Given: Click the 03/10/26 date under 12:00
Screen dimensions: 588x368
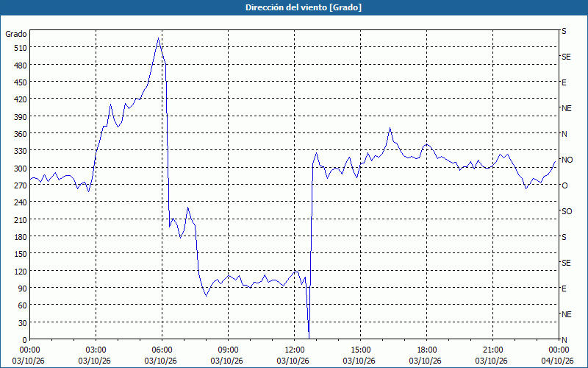Looking at the screenshot, I should [x=293, y=361].
